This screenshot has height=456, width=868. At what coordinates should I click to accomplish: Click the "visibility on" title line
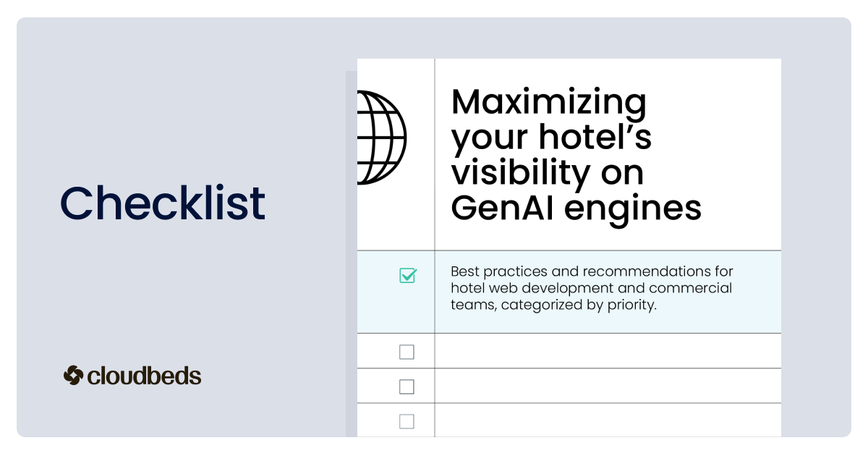point(547,172)
